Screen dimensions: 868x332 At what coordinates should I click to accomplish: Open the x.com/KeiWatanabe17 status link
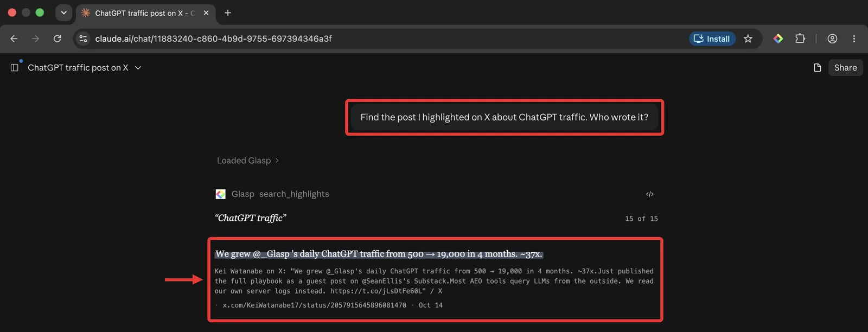(314, 305)
